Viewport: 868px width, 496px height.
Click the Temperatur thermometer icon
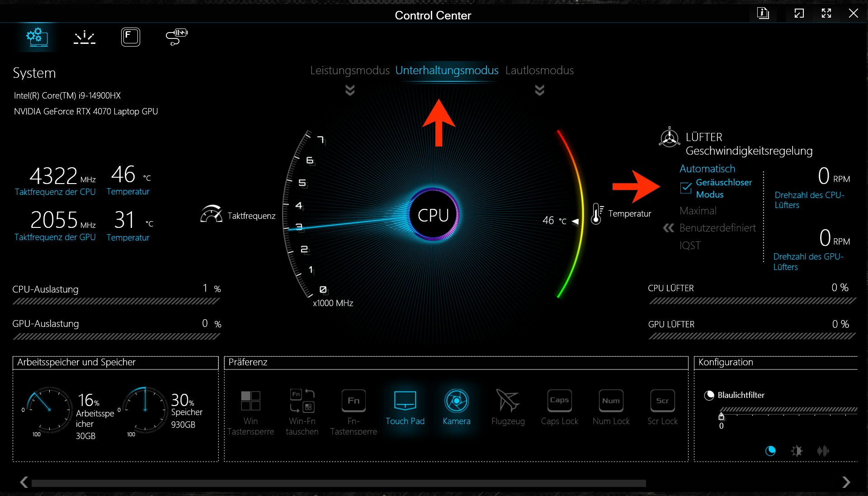(597, 213)
